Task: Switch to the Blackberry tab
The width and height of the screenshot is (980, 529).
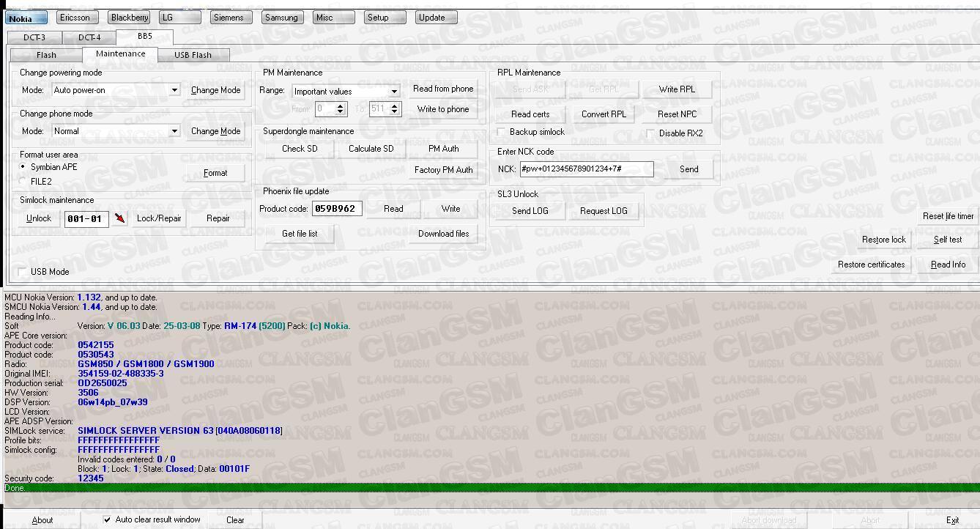Action: pos(130,18)
